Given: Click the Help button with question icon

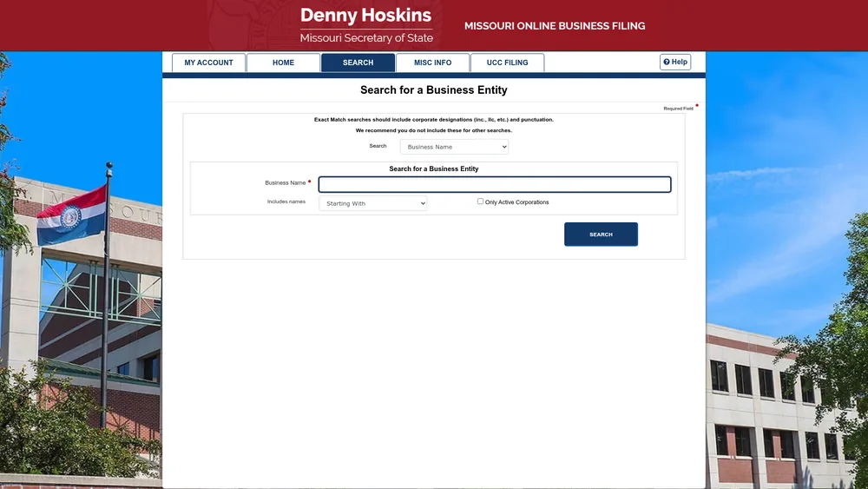Looking at the screenshot, I should click(675, 62).
